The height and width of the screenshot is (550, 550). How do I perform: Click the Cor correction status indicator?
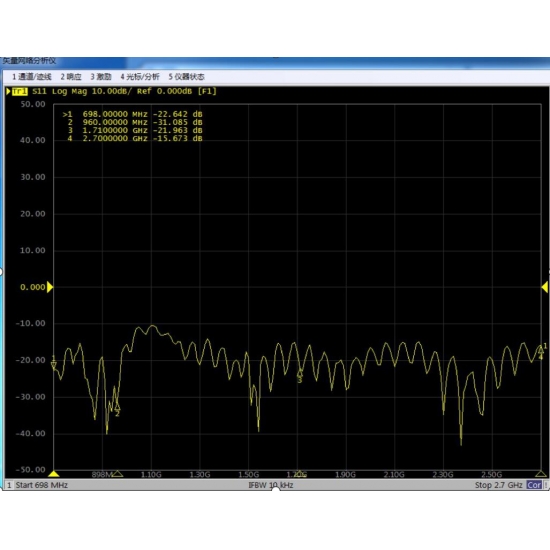(534, 485)
